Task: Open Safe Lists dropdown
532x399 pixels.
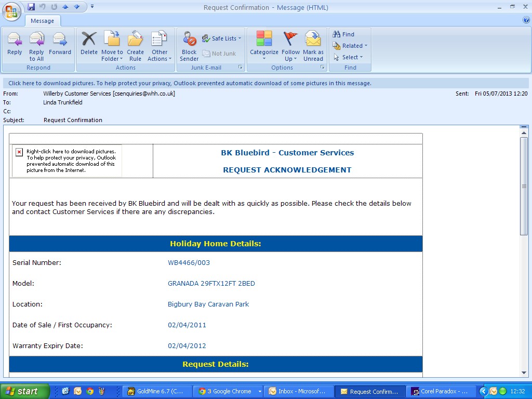Action: (x=221, y=38)
